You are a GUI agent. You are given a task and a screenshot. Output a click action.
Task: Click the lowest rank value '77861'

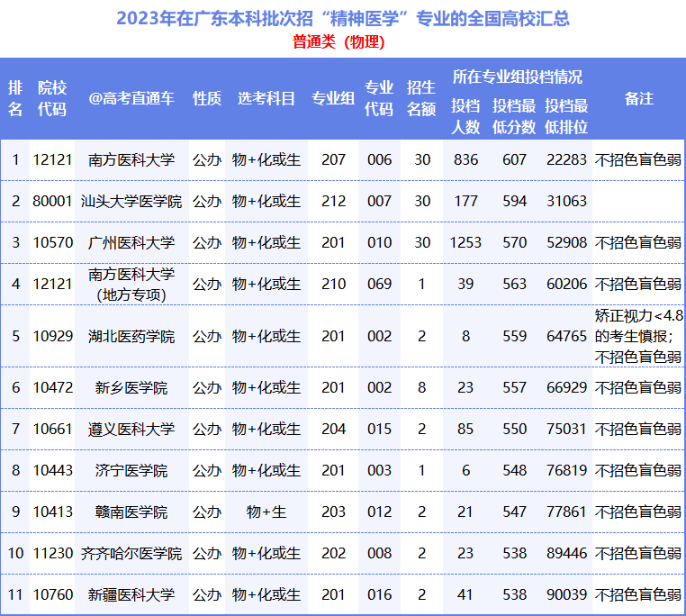[566, 512]
